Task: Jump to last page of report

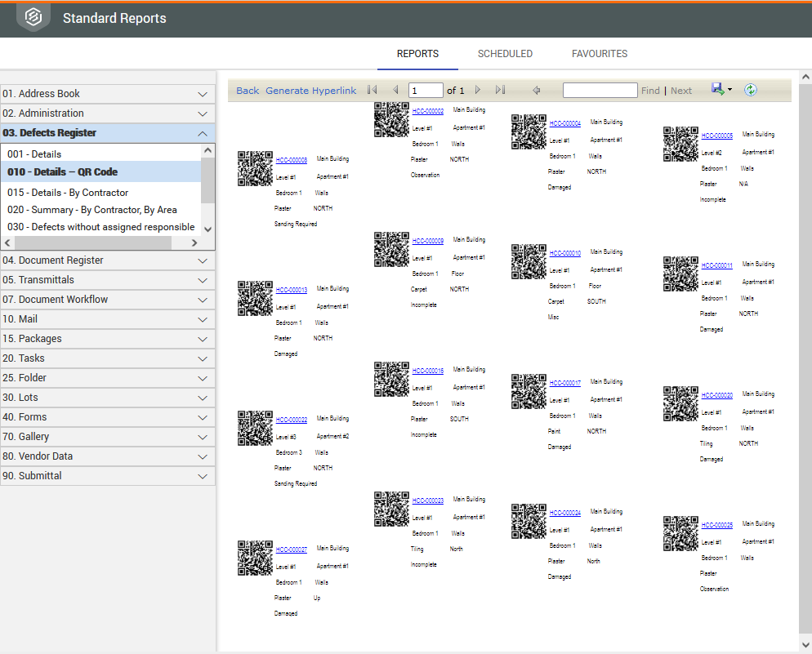Action: (x=500, y=91)
